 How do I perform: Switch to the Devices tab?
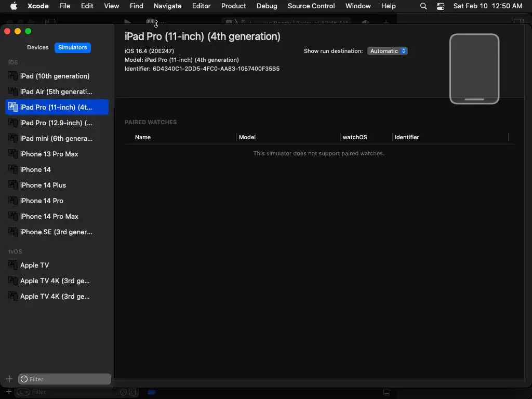click(x=37, y=47)
